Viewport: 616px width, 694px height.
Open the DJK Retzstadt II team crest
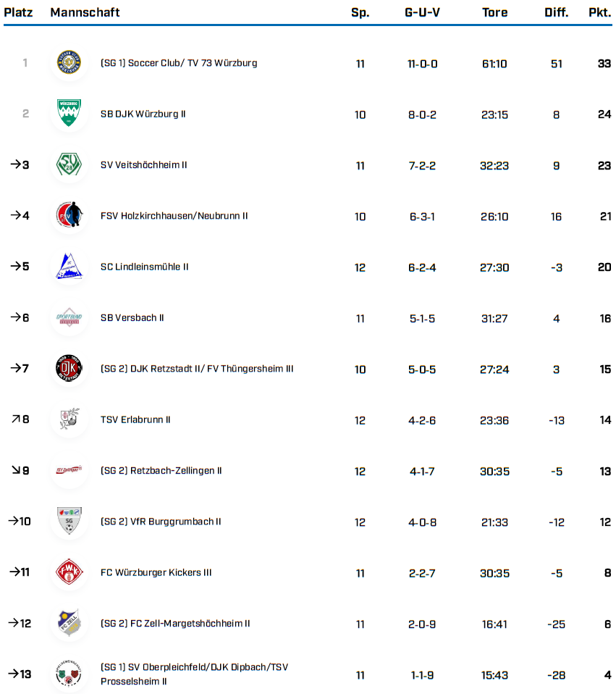click(69, 369)
